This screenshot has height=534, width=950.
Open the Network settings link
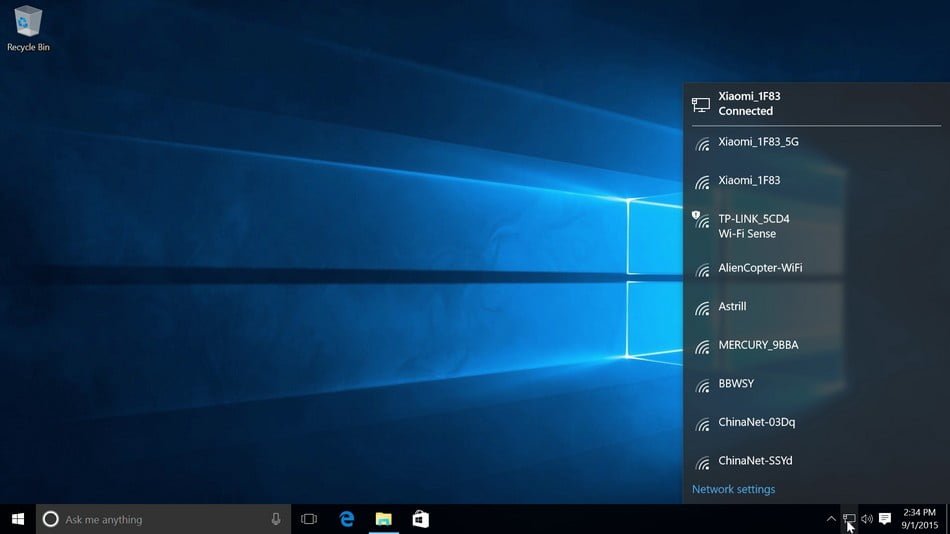[x=733, y=489]
